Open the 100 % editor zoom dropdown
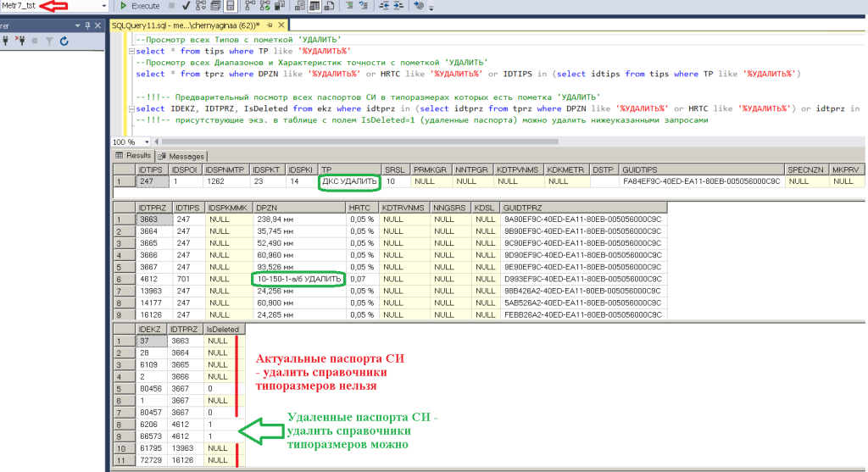The height and width of the screenshot is (472, 868). (x=147, y=142)
